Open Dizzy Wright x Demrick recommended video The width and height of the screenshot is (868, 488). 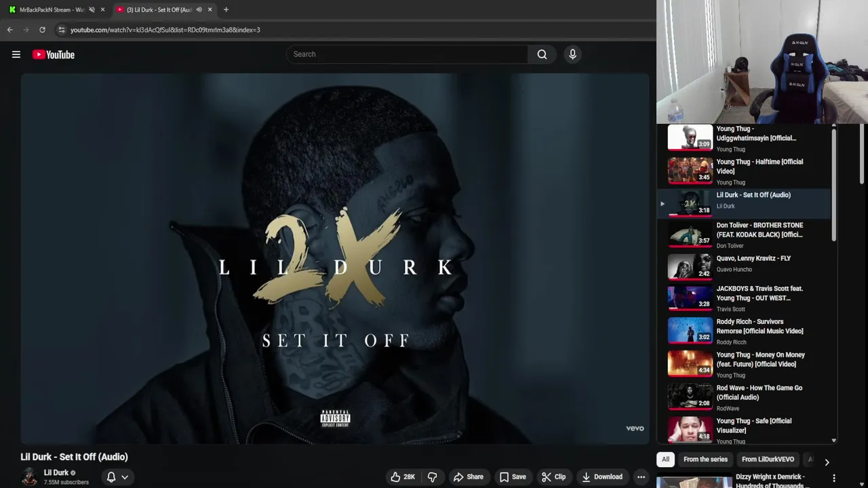744,481
